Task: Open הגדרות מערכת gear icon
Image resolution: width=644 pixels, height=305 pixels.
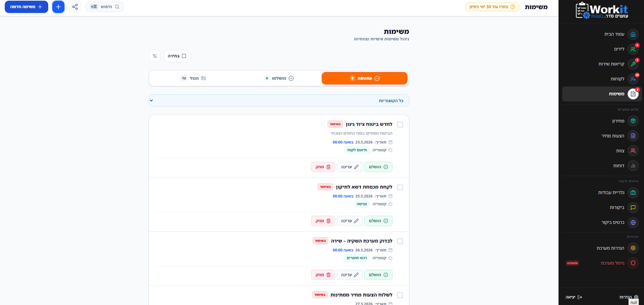Action: (x=633, y=248)
